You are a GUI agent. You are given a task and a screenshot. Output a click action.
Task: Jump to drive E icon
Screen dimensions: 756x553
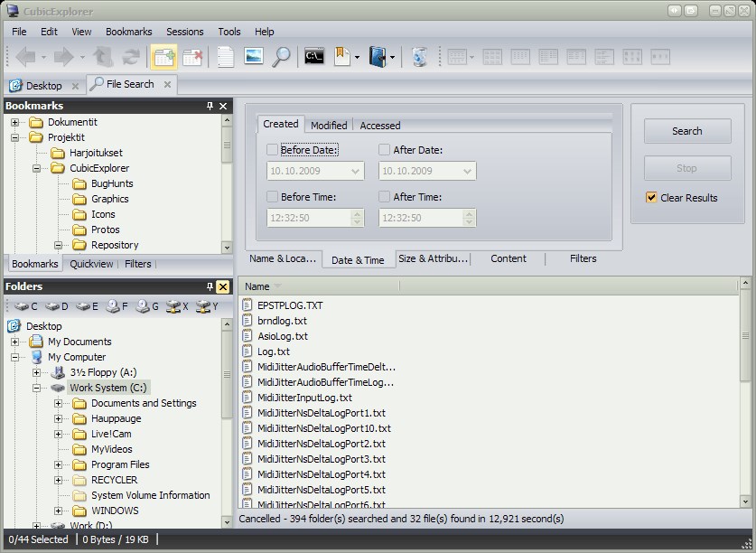[88, 306]
